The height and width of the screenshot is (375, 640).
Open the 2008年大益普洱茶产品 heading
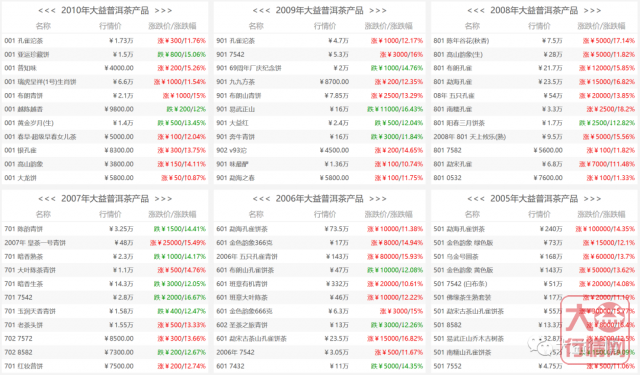tap(534, 10)
